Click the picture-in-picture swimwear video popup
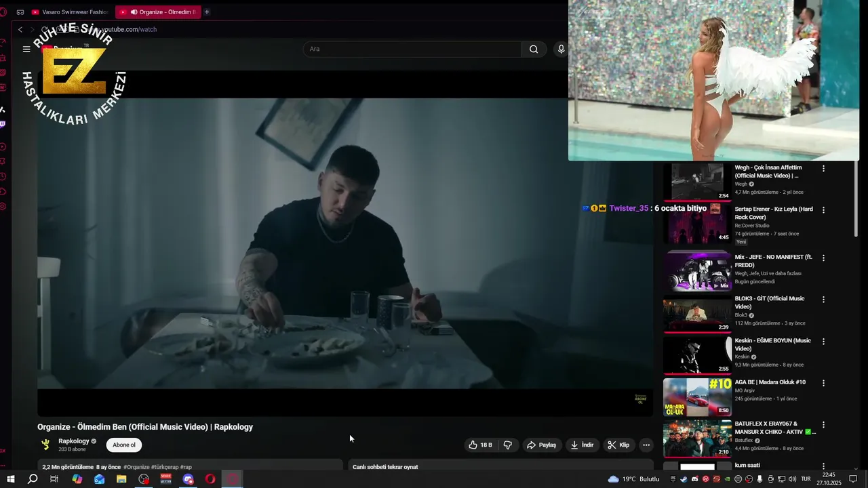Image resolution: width=868 pixels, height=488 pixels. click(x=713, y=80)
